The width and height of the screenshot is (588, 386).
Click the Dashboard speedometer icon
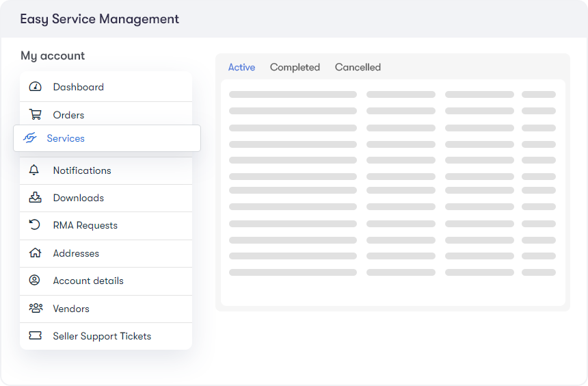36,87
